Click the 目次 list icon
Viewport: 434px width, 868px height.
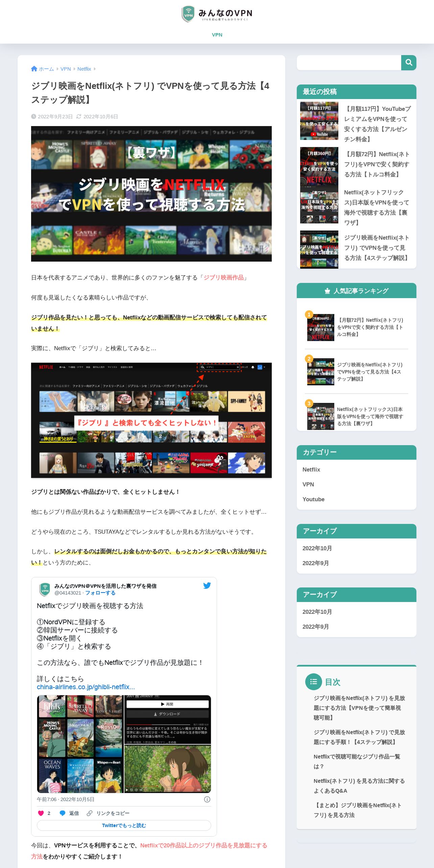(x=314, y=682)
